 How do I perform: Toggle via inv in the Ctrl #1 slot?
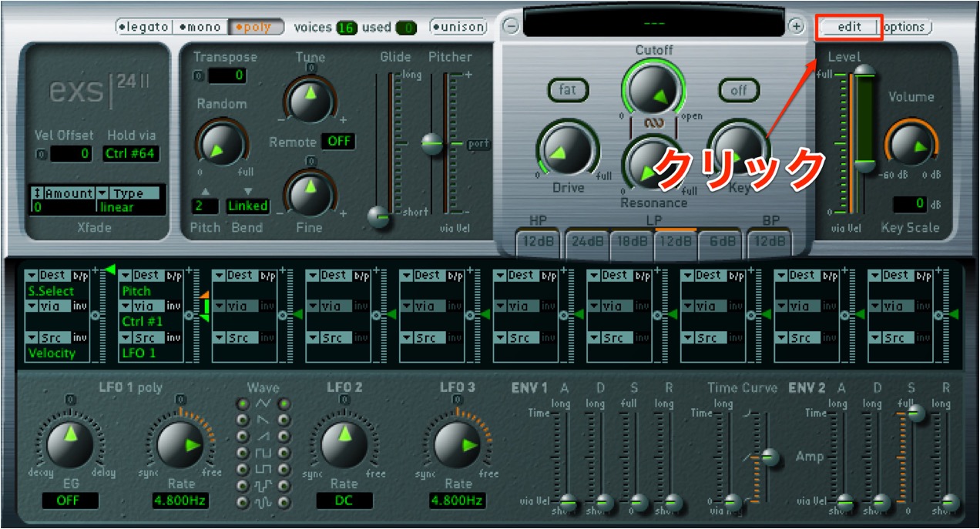(x=174, y=306)
